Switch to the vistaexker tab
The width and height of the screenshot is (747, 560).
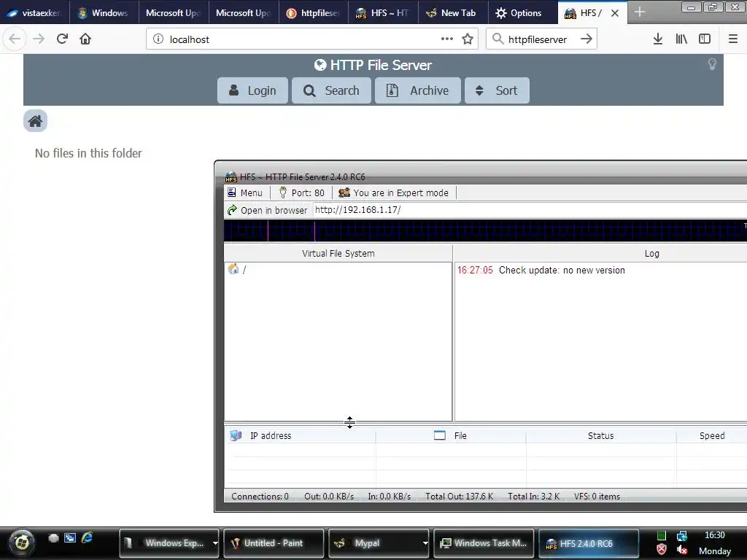coord(34,13)
